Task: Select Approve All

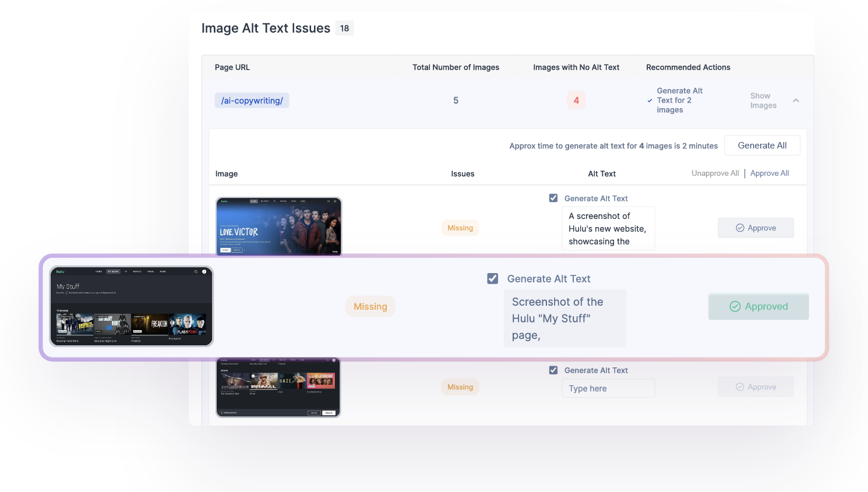Action: [x=769, y=173]
